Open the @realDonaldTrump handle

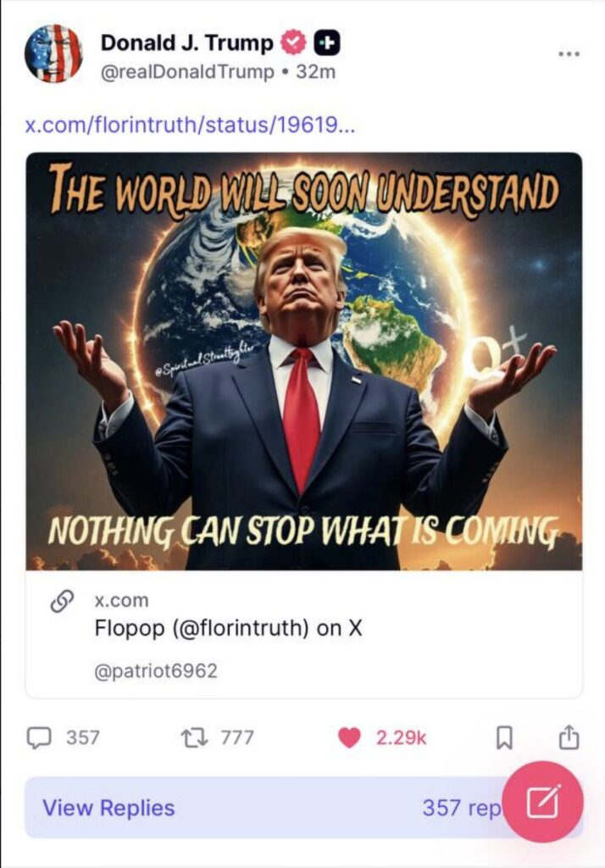(187, 72)
